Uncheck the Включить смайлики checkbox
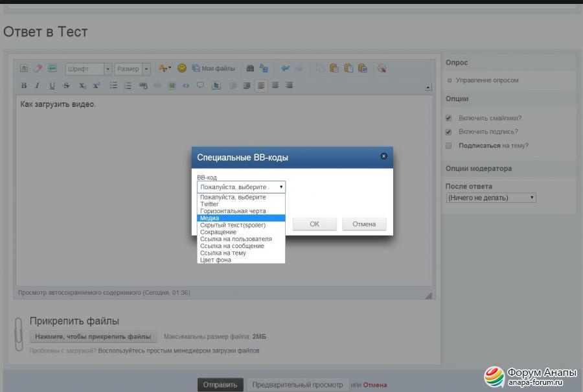This screenshot has width=583, height=392. coord(448,119)
